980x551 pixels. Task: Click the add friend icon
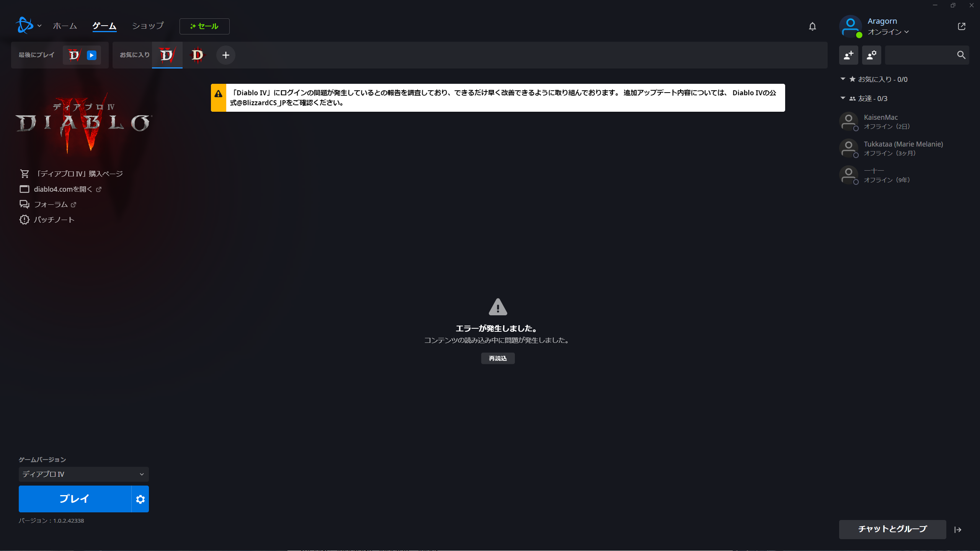tap(849, 55)
